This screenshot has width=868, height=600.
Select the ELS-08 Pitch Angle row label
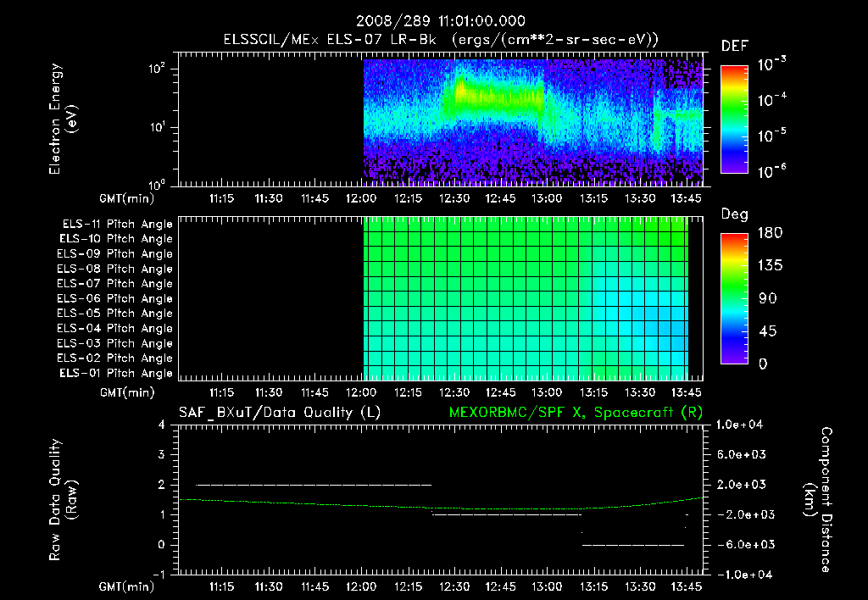click(x=114, y=269)
